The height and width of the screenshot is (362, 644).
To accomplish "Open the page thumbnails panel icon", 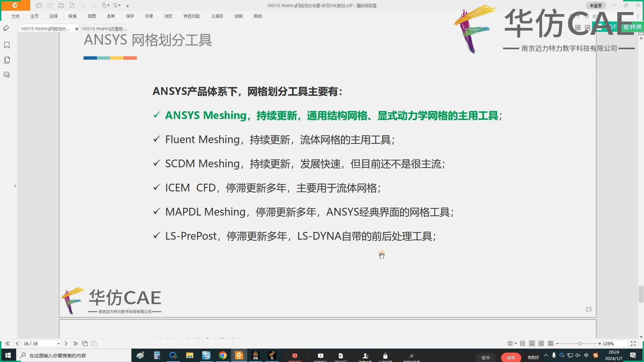I will 7,60.
